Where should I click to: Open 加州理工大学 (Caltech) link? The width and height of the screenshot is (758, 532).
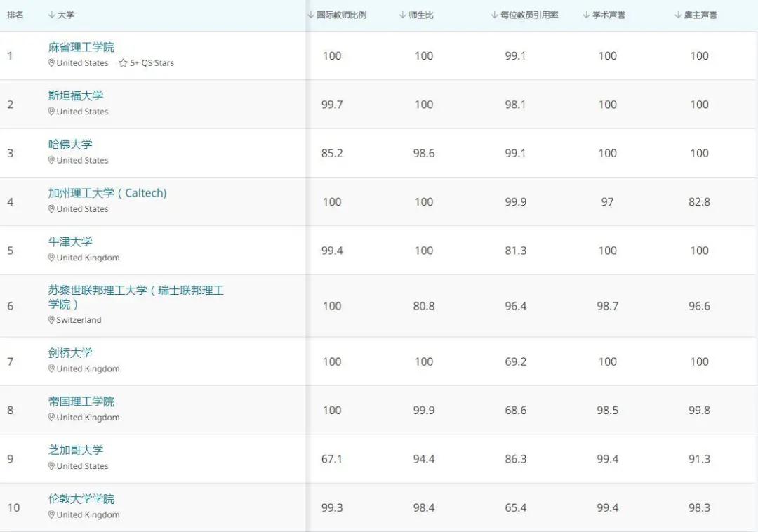point(107,193)
